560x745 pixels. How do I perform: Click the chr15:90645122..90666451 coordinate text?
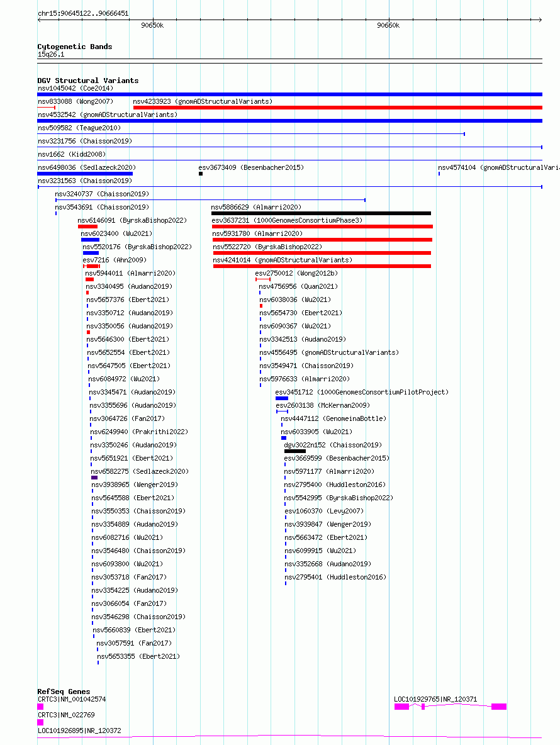[x=83, y=14]
